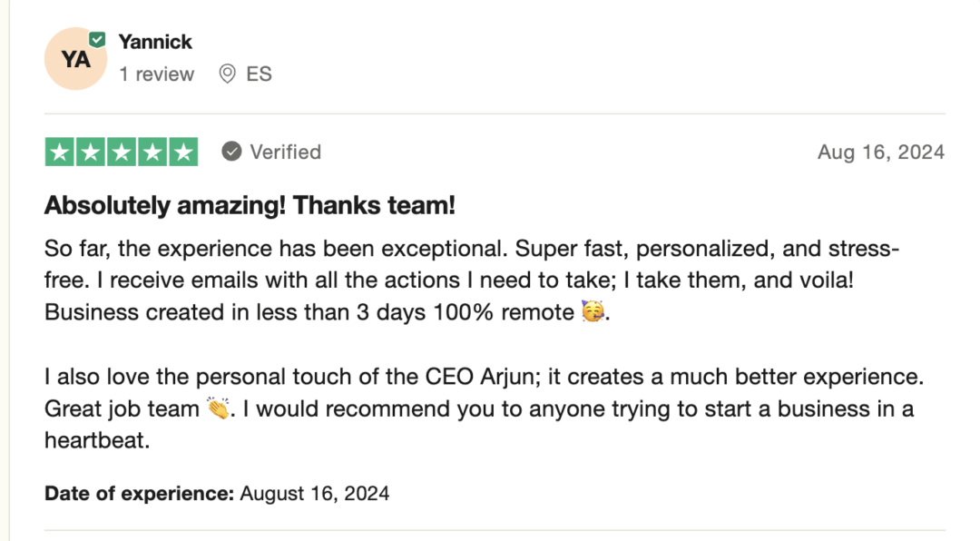
Task: Click the third green star
Action: pos(122,152)
